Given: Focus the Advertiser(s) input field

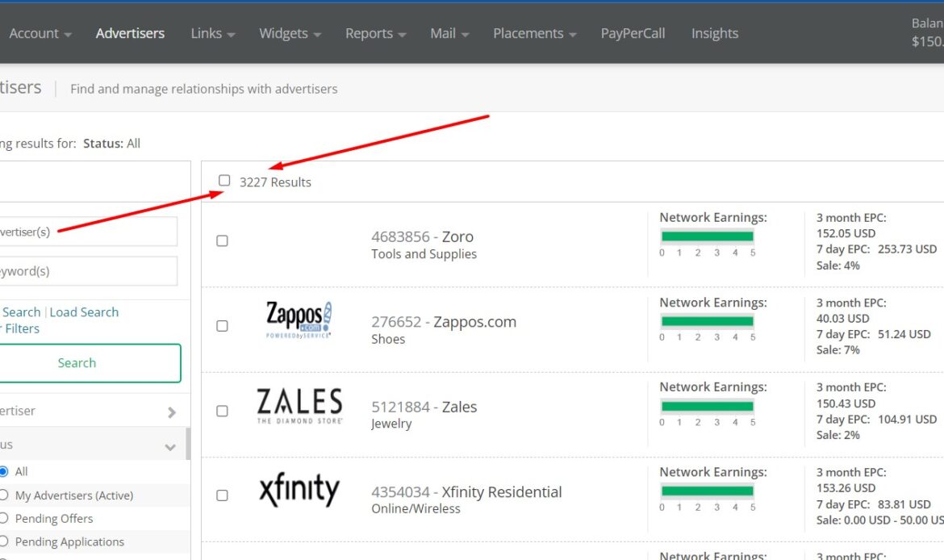Looking at the screenshot, I should (88, 232).
